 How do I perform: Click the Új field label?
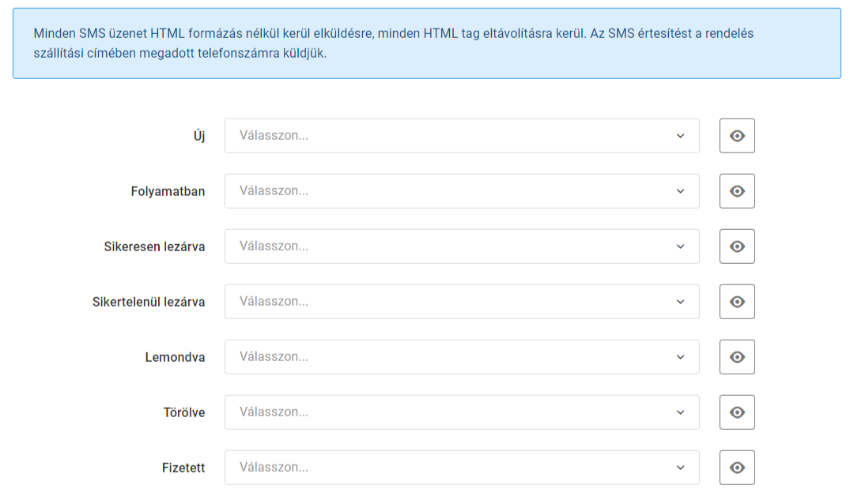[x=198, y=136]
